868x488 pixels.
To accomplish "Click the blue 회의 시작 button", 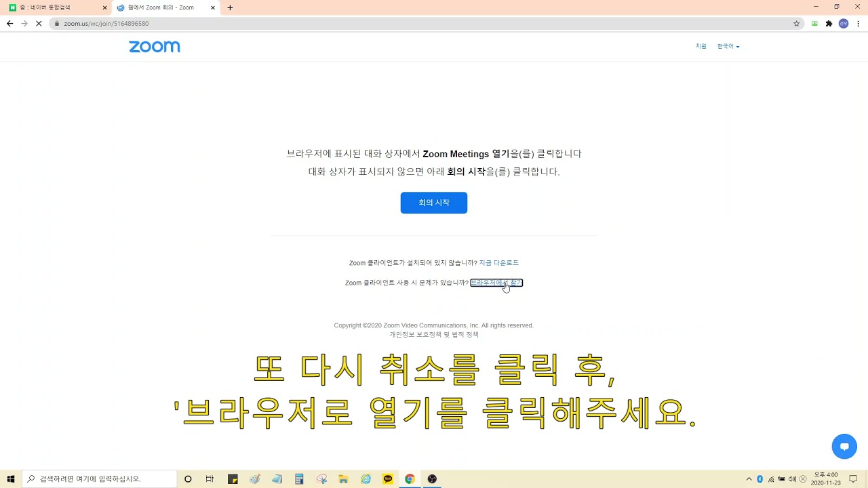I will [434, 203].
